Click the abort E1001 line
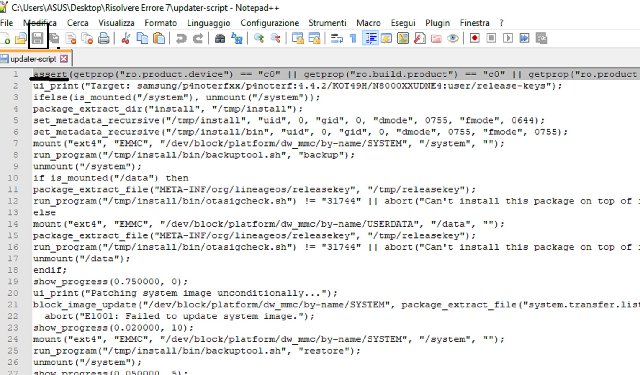 pyautogui.click(x=179, y=316)
